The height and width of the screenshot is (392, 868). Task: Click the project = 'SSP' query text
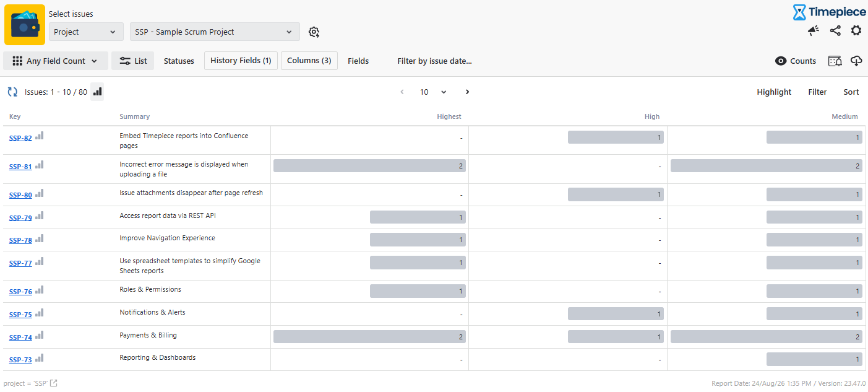click(25, 383)
